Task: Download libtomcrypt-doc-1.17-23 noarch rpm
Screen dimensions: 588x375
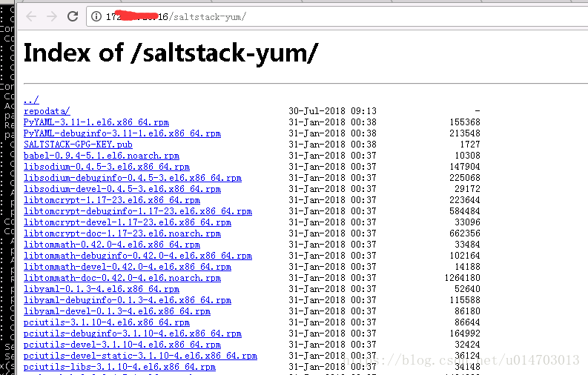Action: (122, 233)
